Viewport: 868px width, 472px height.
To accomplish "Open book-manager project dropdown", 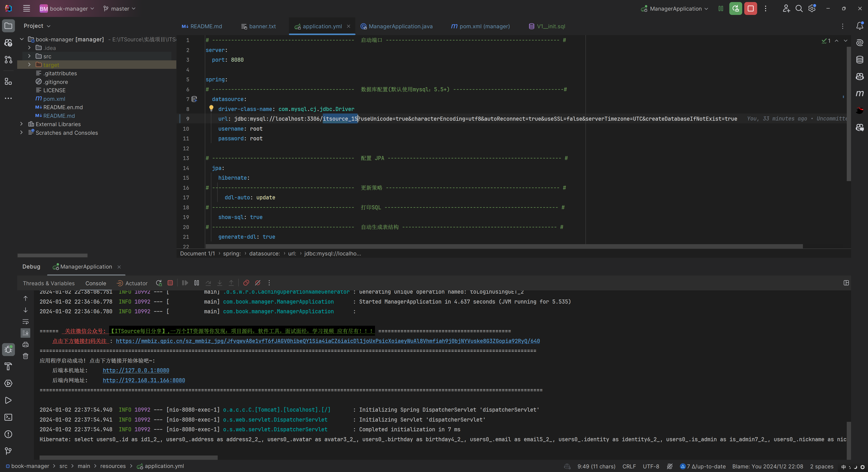I will [67, 8].
